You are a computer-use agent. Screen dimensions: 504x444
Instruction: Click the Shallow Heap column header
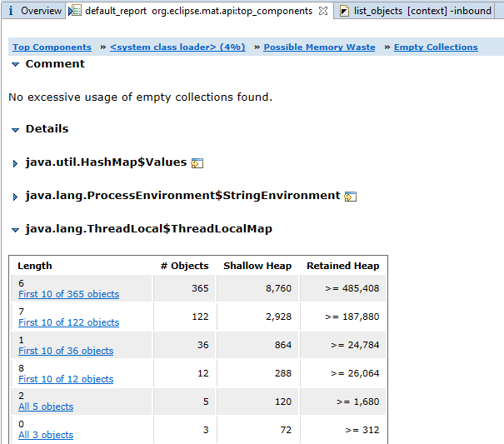[x=257, y=266]
